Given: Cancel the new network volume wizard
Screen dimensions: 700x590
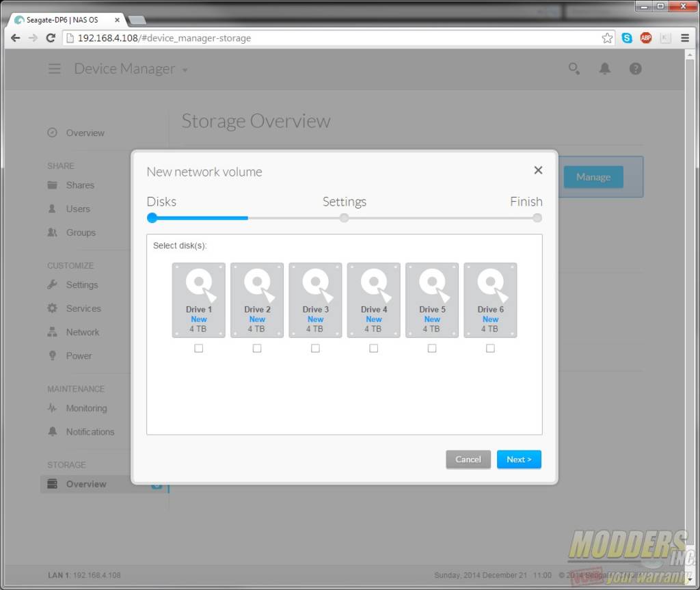Looking at the screenshot, I should tap(468, 459).
